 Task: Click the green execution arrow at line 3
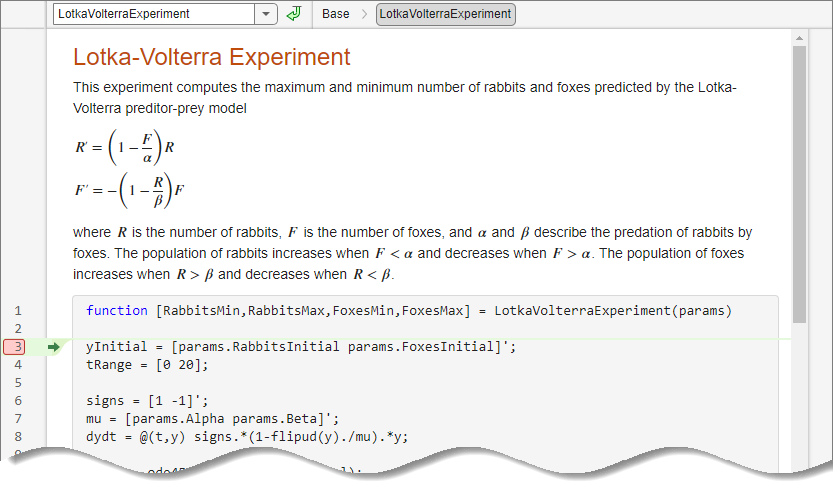54,347
